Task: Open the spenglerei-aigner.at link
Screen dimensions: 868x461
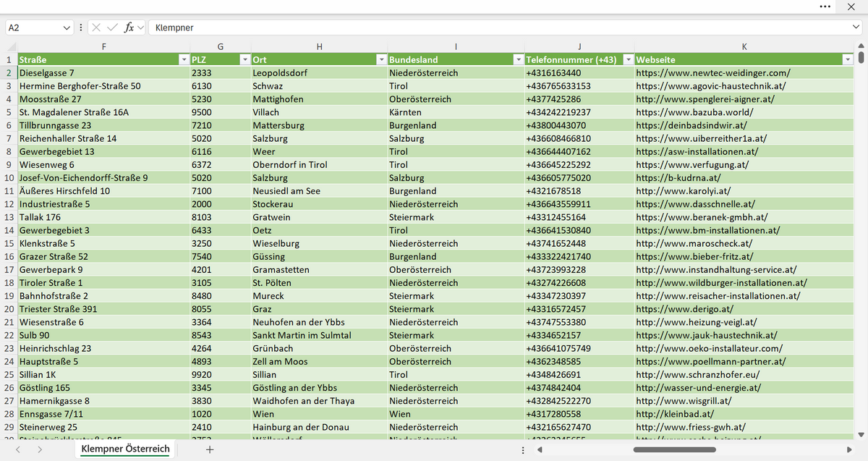Action: 705,99
